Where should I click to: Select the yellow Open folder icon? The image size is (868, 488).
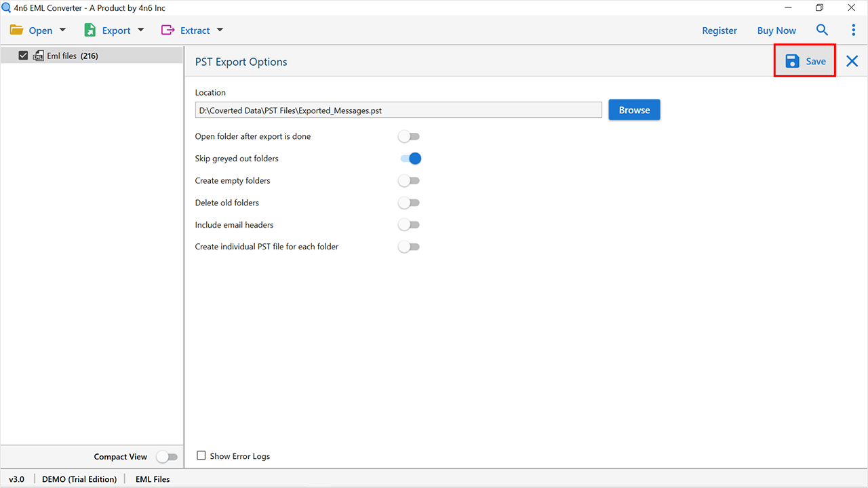[x=16, y=30]
